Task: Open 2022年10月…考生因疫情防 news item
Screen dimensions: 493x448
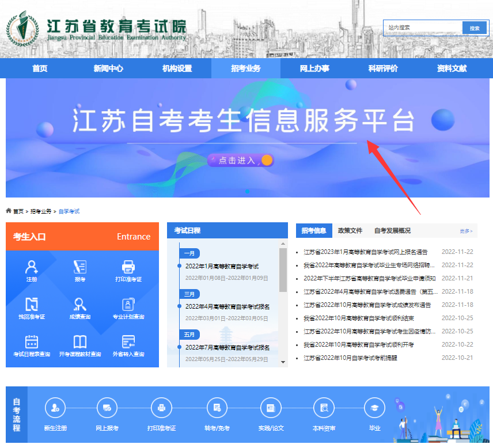Action: pos(369,331)
